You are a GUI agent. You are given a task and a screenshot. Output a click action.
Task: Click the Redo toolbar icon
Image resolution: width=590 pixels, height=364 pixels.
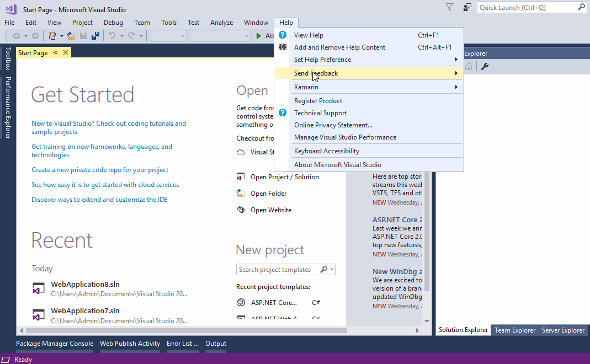pyautogui.click(x=131, y=36)
